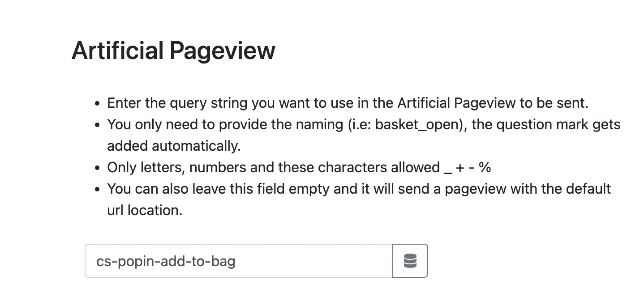This screenshot has width=644, height=301.
Task: Click the word "Pageview" in first bullet
Action: [485, 103]
